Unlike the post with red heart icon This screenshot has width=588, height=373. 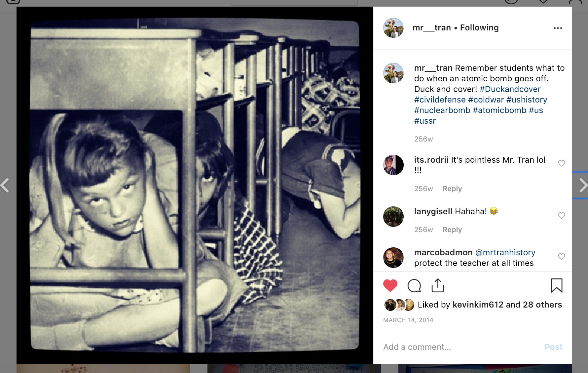(390, 286)
